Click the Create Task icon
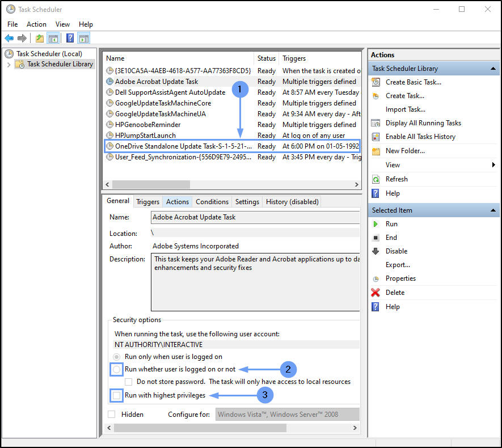 click(x=376, y=96)
